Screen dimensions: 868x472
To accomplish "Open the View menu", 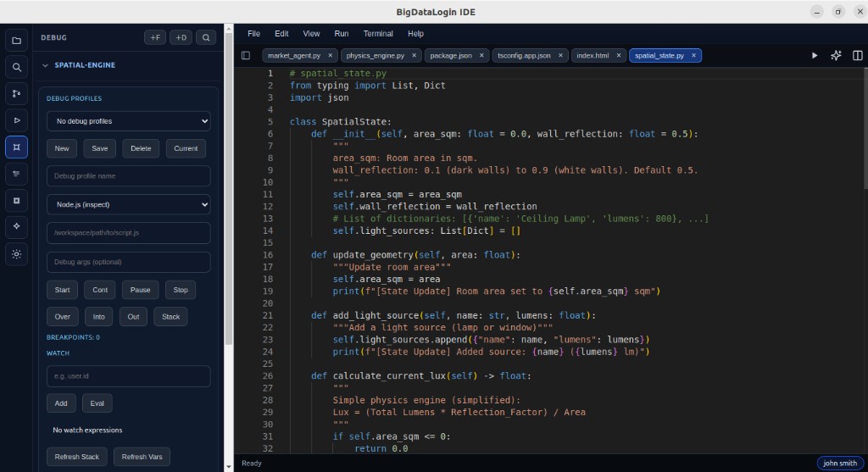I will 311,34.
